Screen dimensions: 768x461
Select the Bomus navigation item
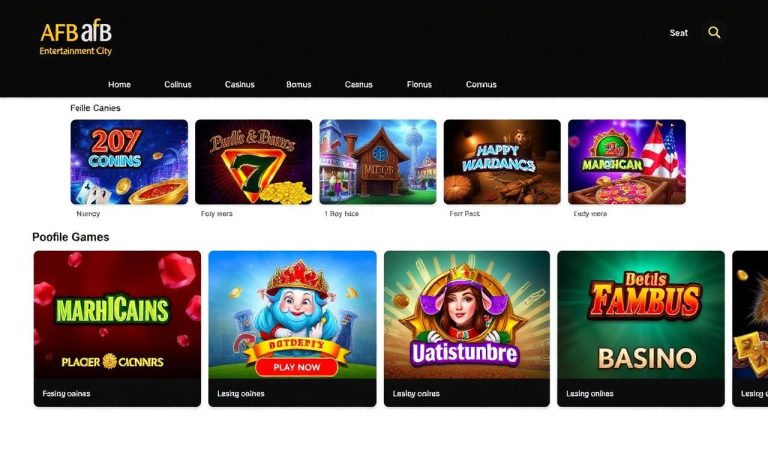click(299, 84)
